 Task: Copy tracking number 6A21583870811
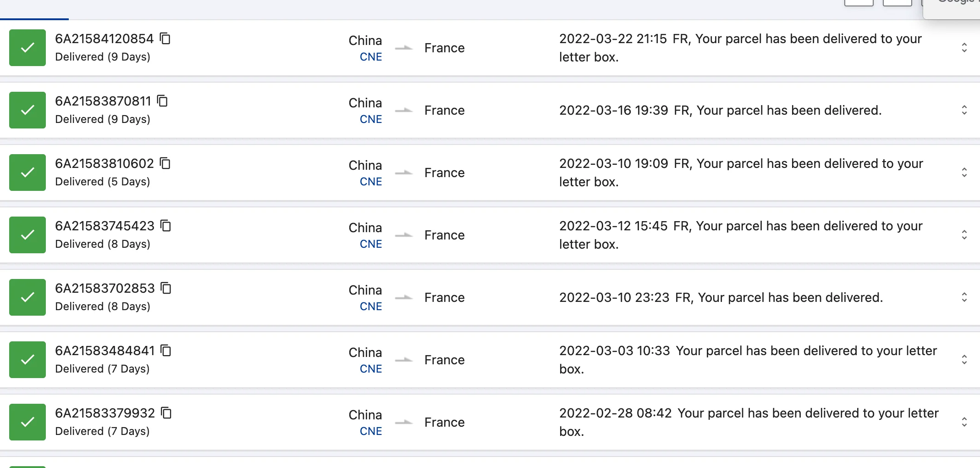162,101
